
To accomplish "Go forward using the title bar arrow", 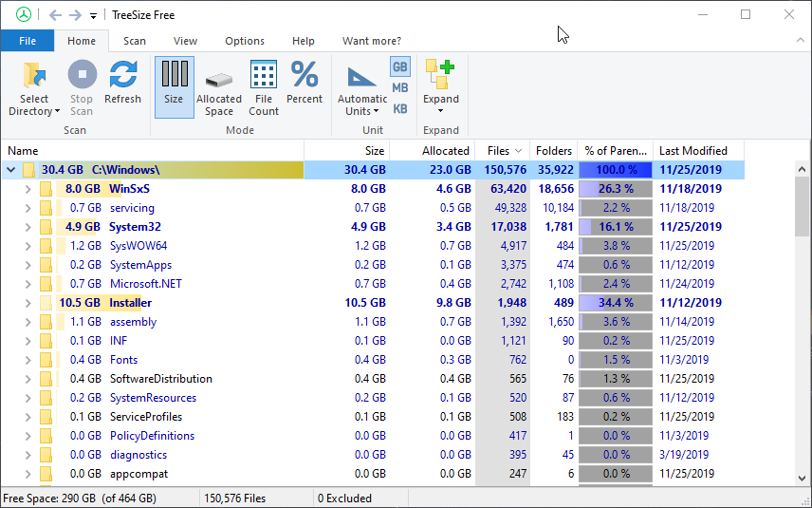I will [x=76, y=15].
